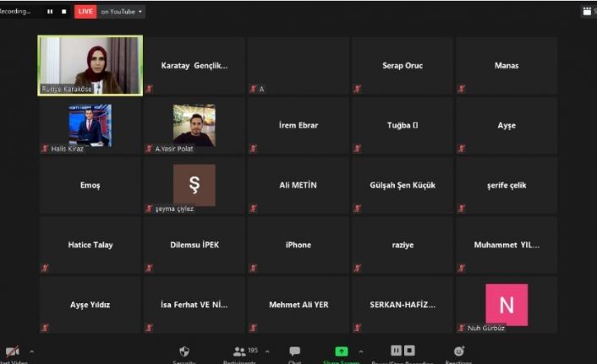Select the 'Ayşe Yıldız' participant name

pyautogui.click(x=90, y=305)
